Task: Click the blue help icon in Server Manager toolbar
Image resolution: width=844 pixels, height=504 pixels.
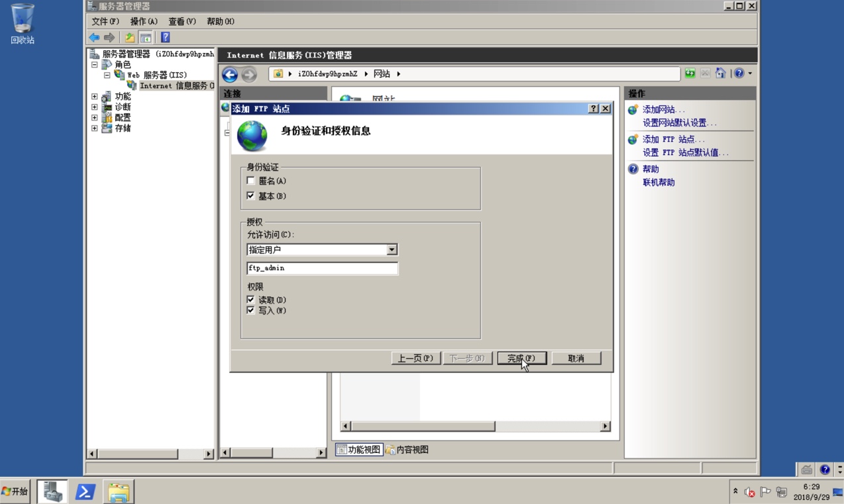Action: point(166,38)
